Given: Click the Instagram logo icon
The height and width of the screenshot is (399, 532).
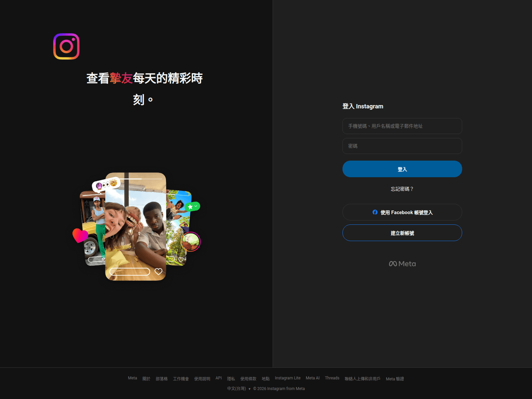Looking at the screenshot, I should click(66, 47).
